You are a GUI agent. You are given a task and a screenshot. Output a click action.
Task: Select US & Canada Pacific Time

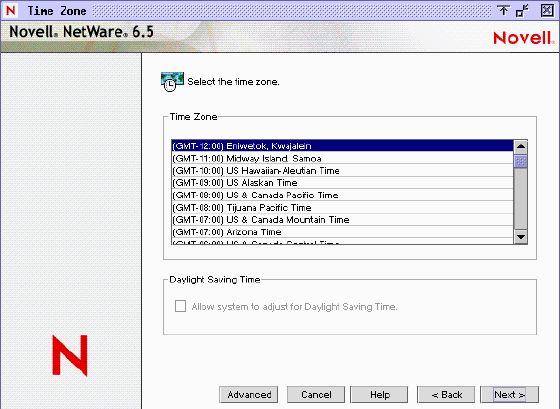[342, 195]
